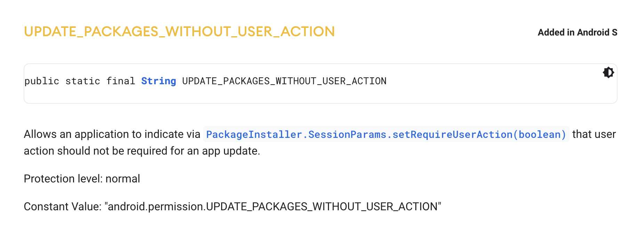The height and width of the screenshot is (243, 644).
Task: Click the Constant Value label
Action: [x=63, y=207]
